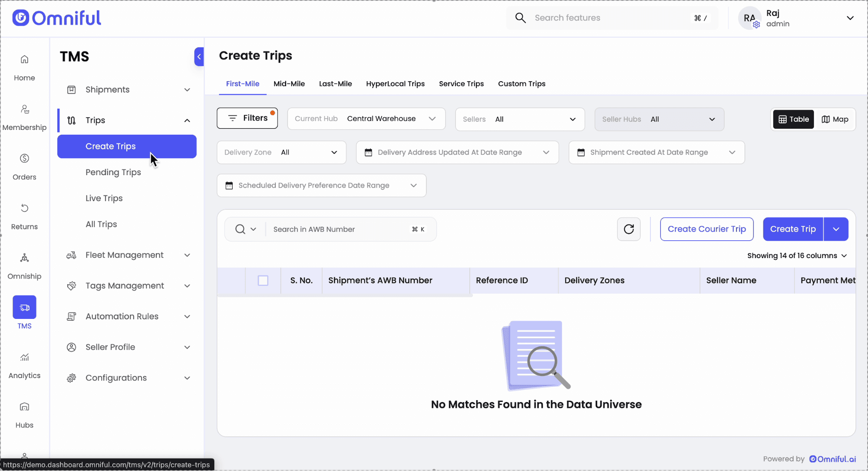Open the Home section icon
868x471 pixels.
coord(24,60)
